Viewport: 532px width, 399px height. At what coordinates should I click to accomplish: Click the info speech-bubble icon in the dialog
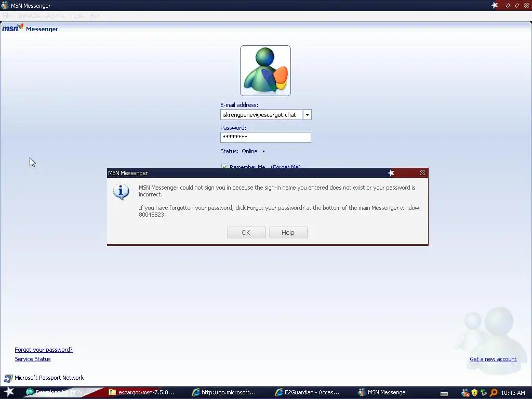pyautogui.click(x=121, y=192)
